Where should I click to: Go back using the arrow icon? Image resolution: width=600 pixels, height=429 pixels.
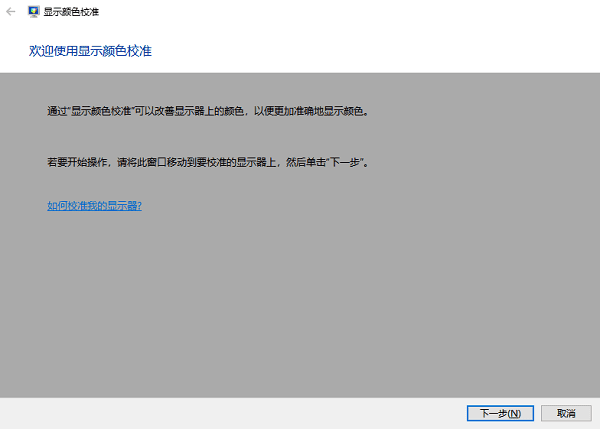11,12
